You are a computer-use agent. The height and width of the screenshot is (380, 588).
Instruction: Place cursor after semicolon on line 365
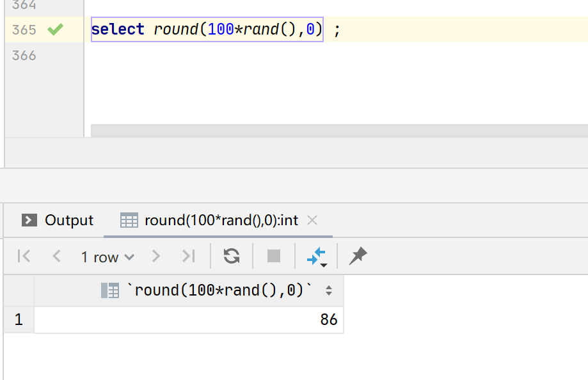pyautogui.click(x=341, y=29)
